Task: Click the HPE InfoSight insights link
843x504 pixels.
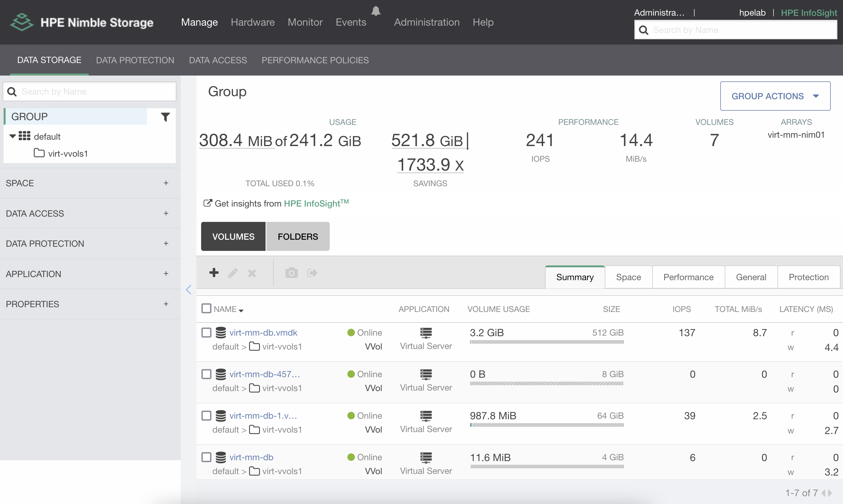Action: (316, 203)
